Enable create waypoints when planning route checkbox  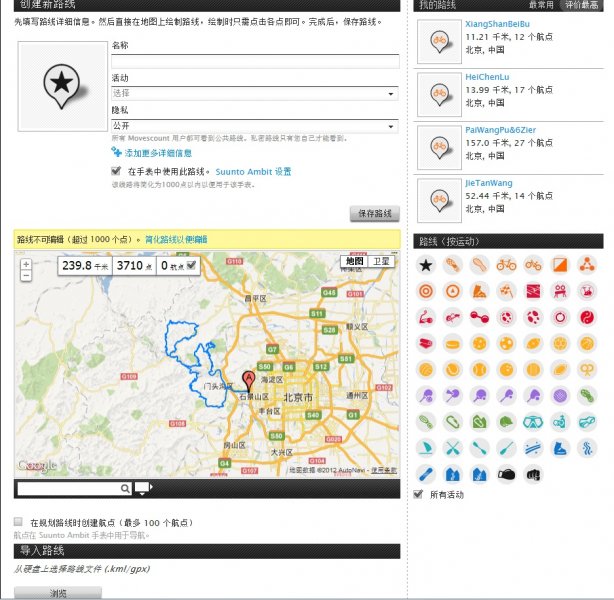click(x=19, y=522)
